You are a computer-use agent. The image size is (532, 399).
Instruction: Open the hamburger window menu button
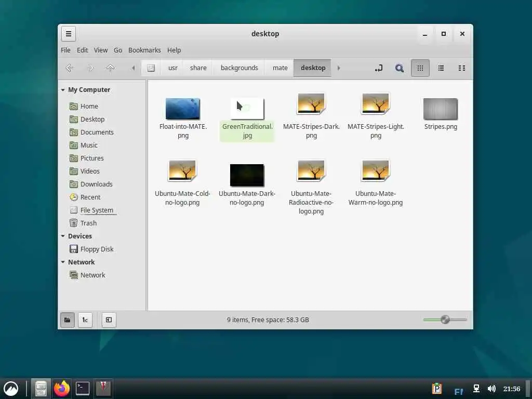point(68,34)
